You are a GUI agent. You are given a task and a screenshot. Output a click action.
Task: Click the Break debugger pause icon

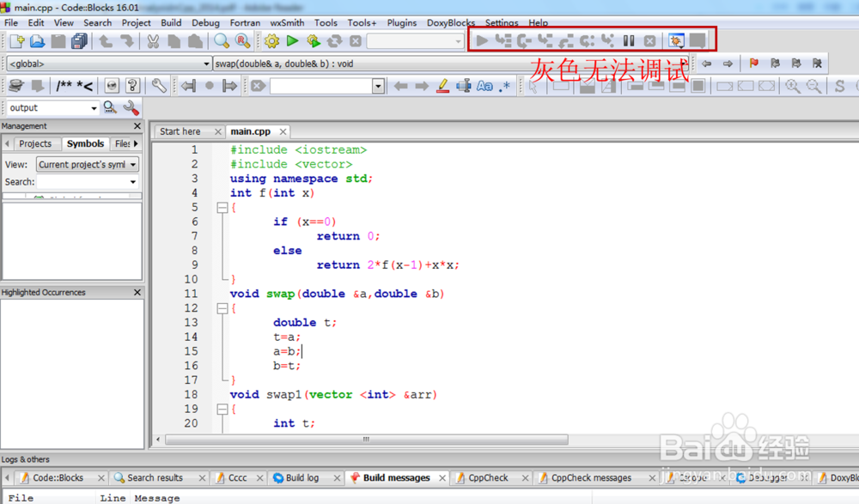629,40
